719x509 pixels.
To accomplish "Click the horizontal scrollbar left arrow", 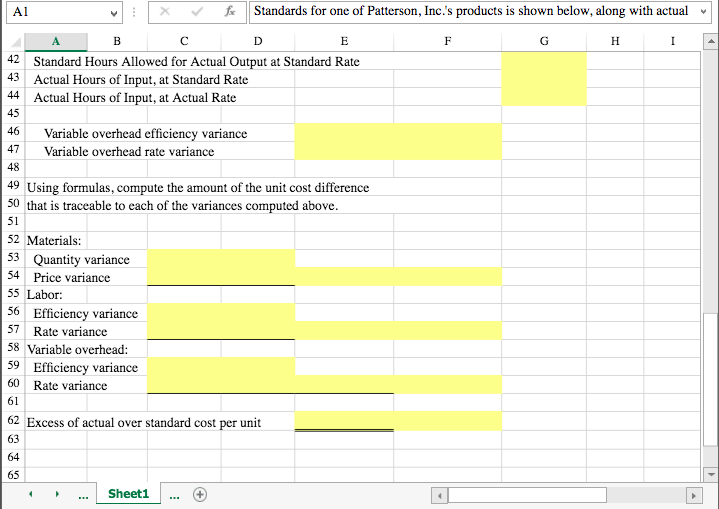I will 440,495.
